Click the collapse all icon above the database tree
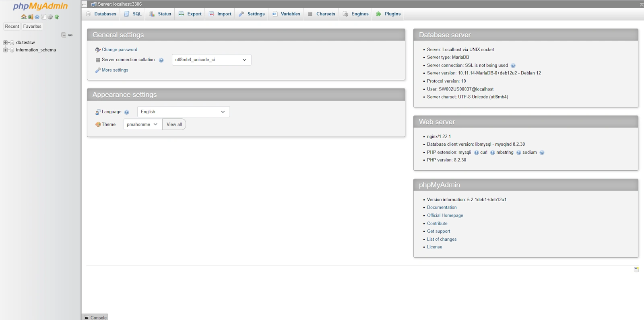Viewport: 644px width, 320px height. click(64, 35)
